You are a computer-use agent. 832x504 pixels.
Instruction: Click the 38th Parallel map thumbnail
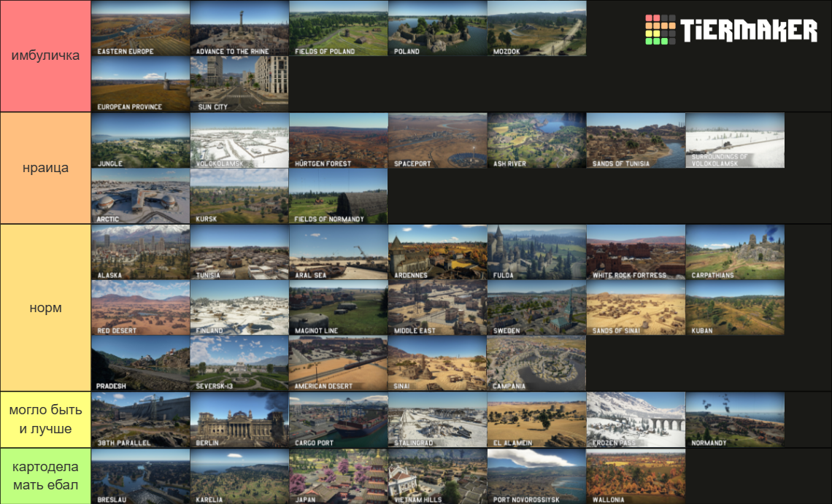point(141,419)
